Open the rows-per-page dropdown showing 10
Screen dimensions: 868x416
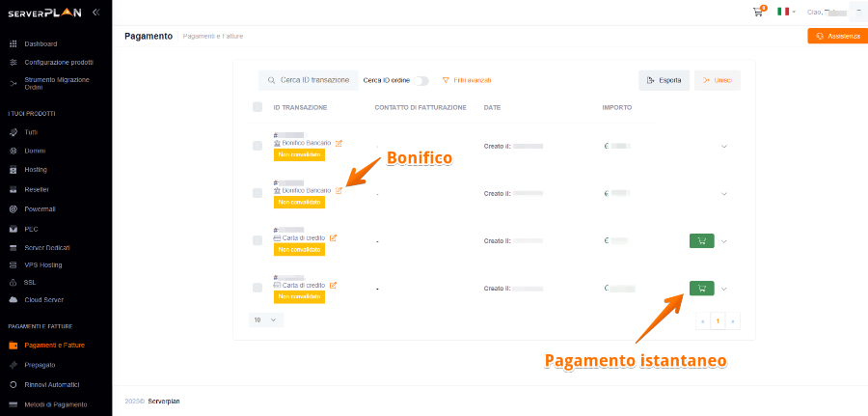pos(264,319)
